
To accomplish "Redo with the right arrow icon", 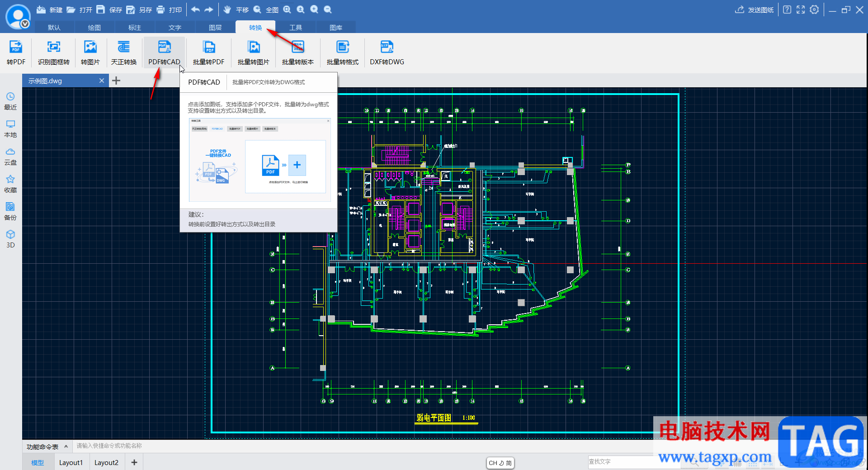I will pos(209,9).
